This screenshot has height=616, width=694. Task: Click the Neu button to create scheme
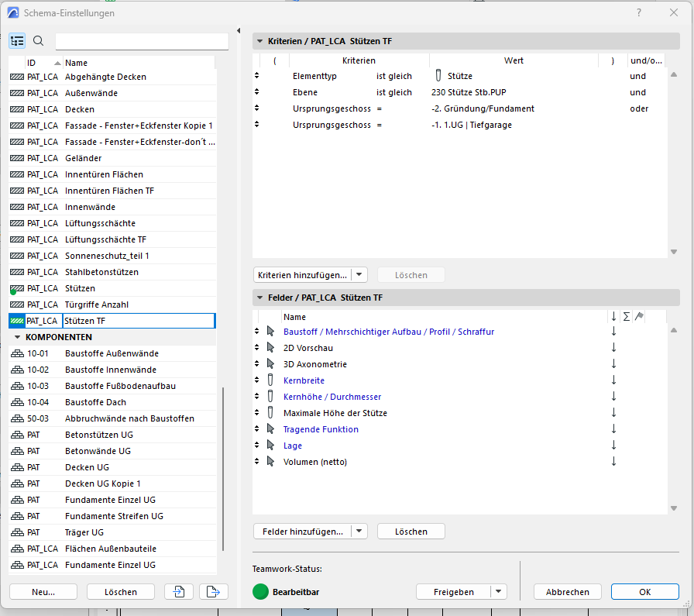point(43,591)
